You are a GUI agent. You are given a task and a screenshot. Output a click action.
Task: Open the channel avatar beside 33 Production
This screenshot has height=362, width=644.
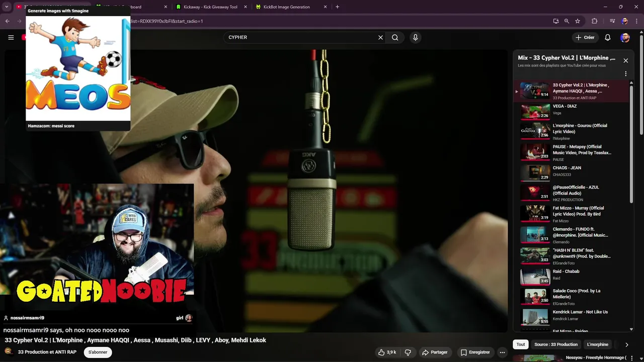pos(9,352)
